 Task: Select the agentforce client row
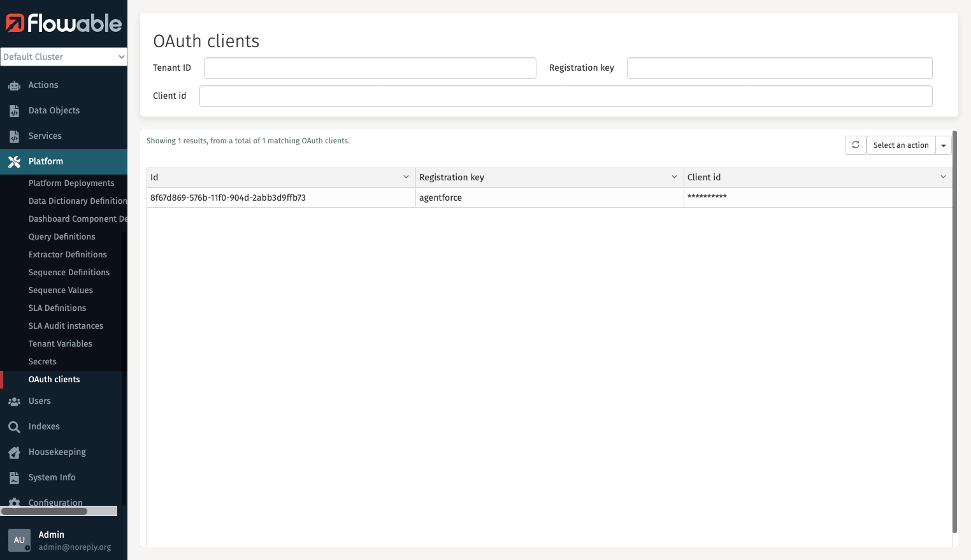click(x=440, y=197)
